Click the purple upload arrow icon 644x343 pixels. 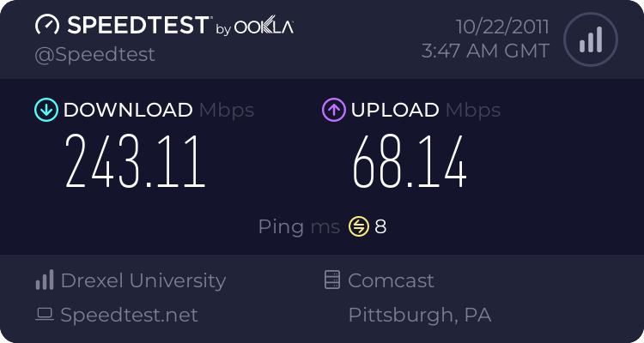pos(334,110)
